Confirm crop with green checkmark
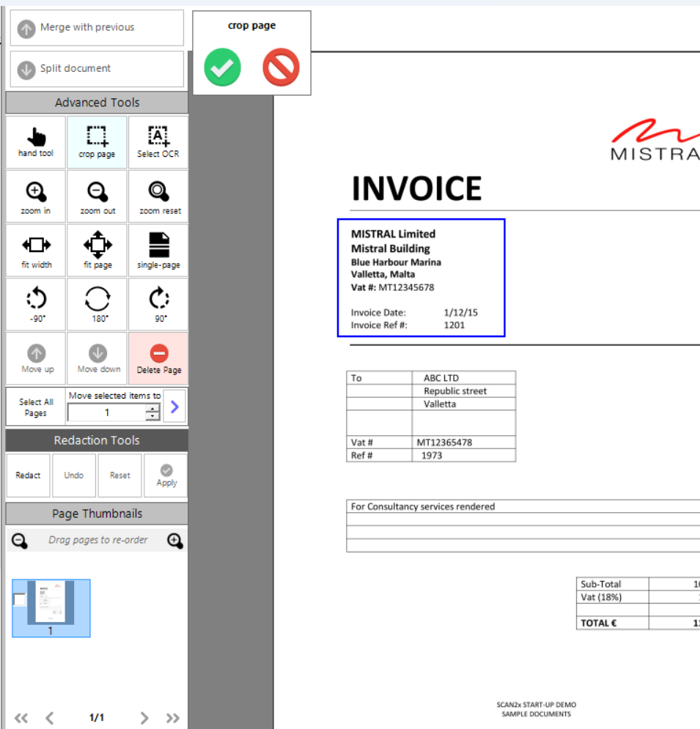The height and width of the screenshot is (729, 700). pyautogui.click(x=222, y=68)
